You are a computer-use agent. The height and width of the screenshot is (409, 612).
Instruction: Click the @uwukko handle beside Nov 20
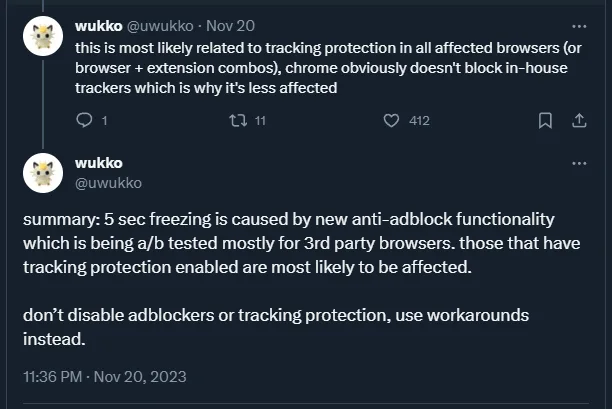click(x=159, y=24)
